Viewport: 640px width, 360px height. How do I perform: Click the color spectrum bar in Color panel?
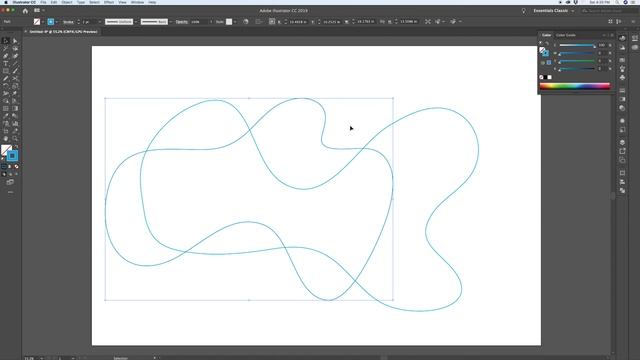point(575,86)
